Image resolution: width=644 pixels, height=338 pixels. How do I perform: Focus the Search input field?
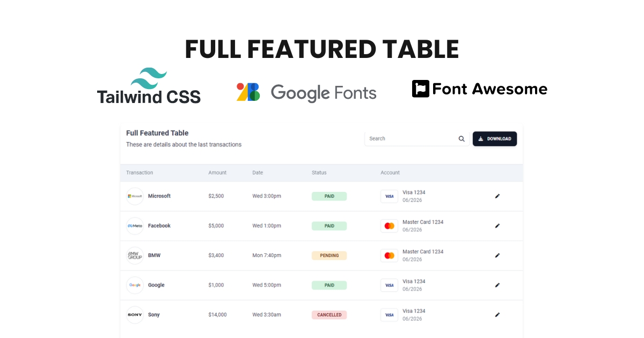pyautogui.click(x=417, y=139)
